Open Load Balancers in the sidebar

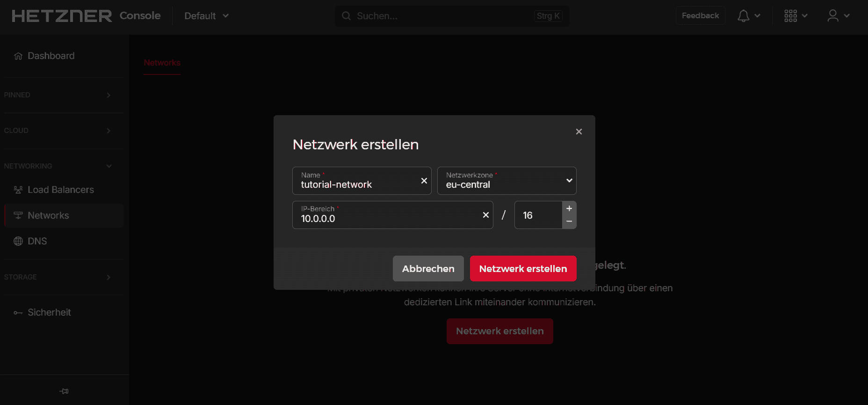point(60,190)
